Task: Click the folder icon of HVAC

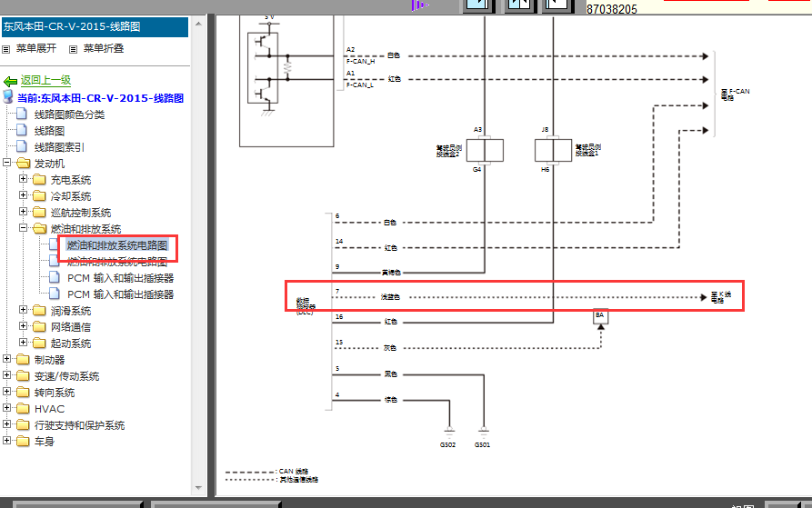Action: click(24, 409)
